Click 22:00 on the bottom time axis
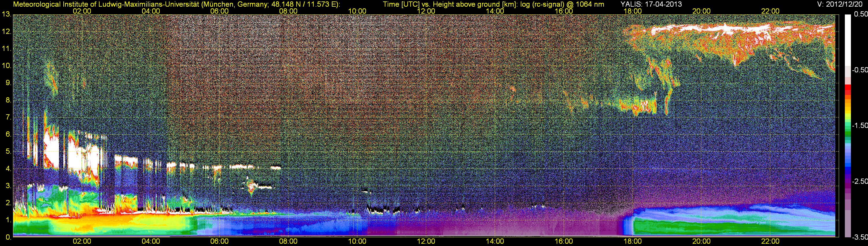Viewport: 868px width, 246px height. click(770, 241)
